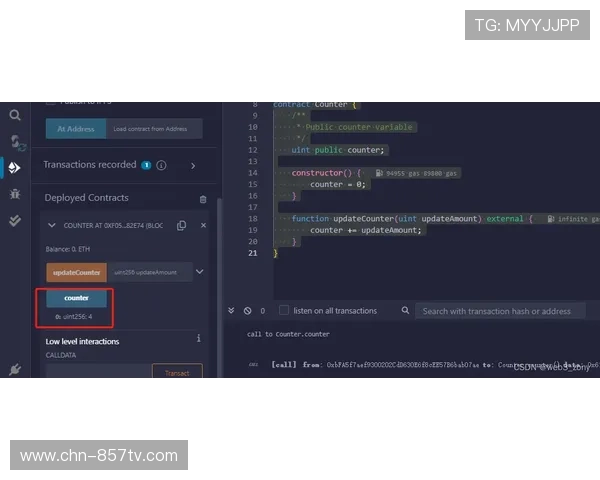Viewport: 600px width, 480px height.
Task: Open the Debugger bug icon
Action: pyautogui.click(x=15, y=194)
